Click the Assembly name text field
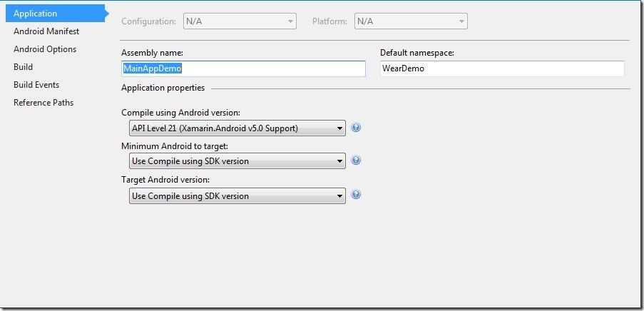This screenshot has width=644, height=311. tap(243, 68)
